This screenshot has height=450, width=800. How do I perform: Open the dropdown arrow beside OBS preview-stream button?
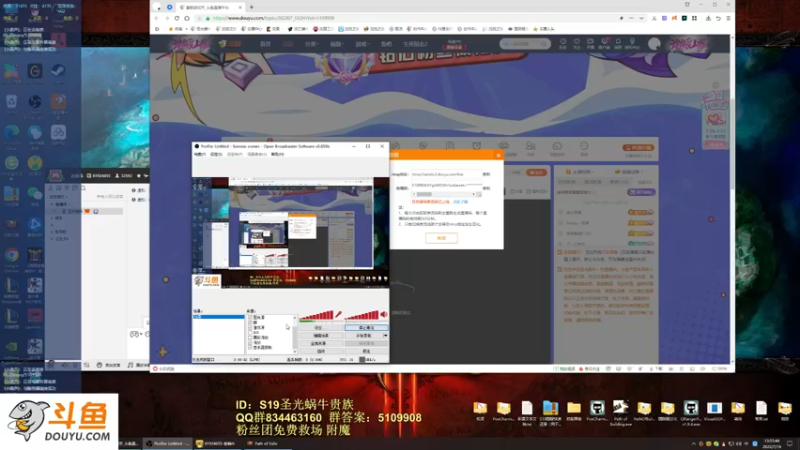385,336
